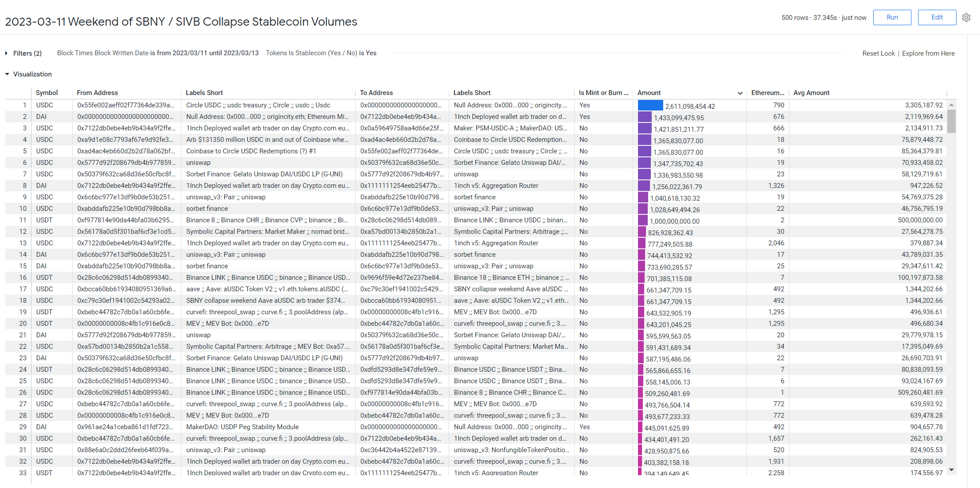Screen dimensions: 980x488
Task: Select amount 1,040,618,130.32
Action: 675,198
